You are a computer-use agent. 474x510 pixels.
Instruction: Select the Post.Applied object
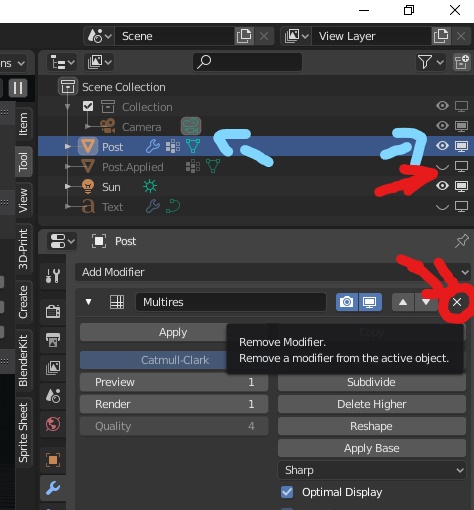click(x=133, y=167)
